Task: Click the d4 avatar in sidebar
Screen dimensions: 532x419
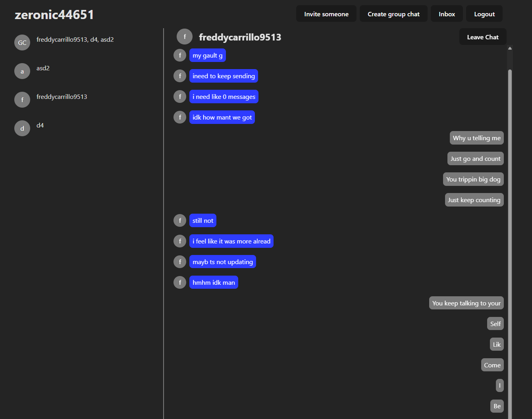Action: (x=22, y=128)
